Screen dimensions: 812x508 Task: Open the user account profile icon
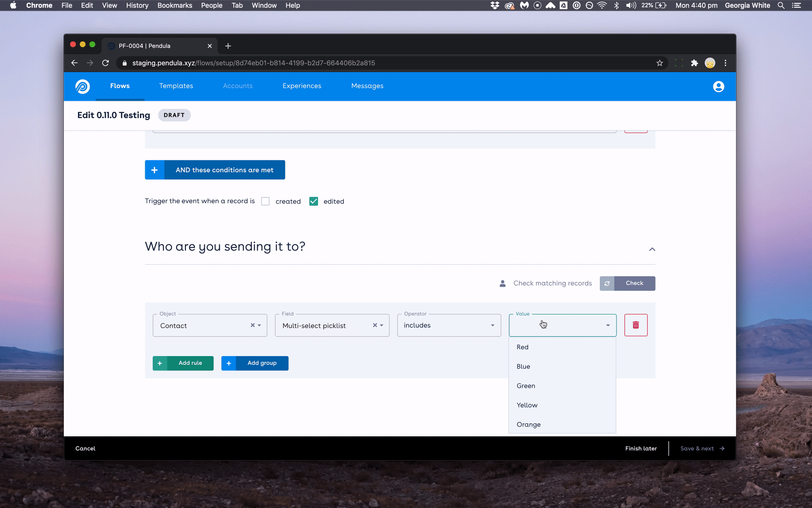pos(718,86)
